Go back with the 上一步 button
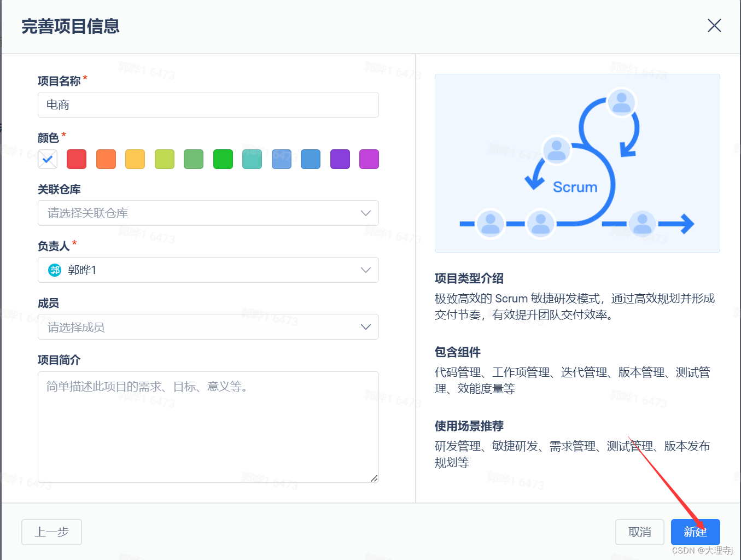Screen dimensions: 741x560 52,532
